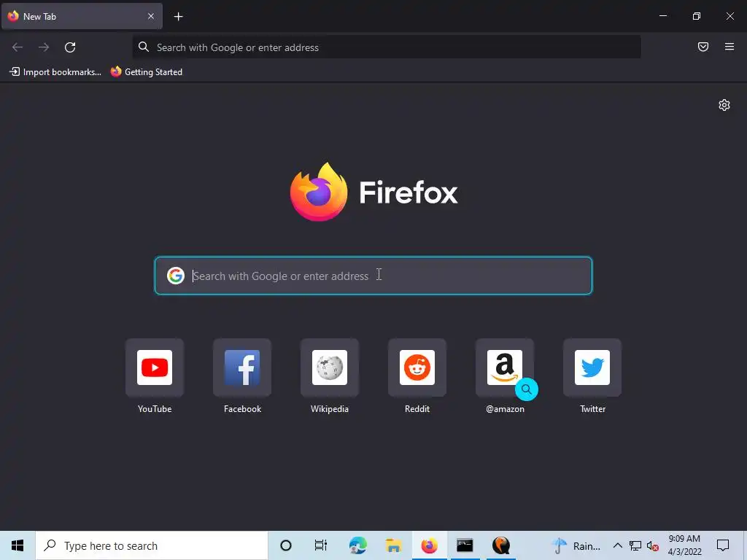Open Getting Started bookmark
The image size is (747, 560).
[x=147, y=72]
